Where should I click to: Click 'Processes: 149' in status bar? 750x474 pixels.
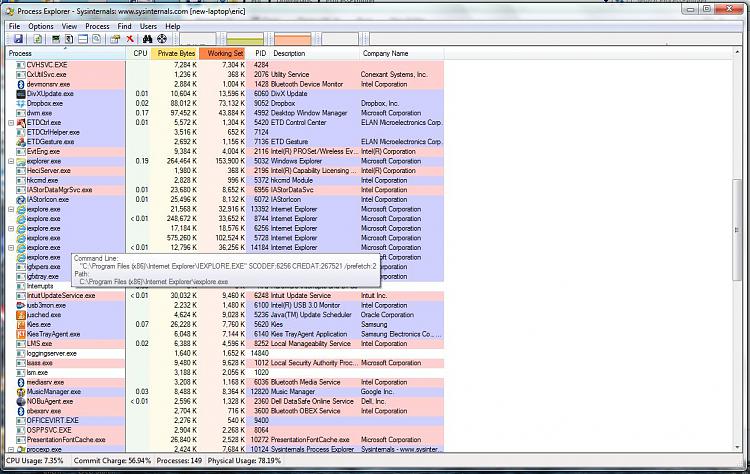click(179, 461)
